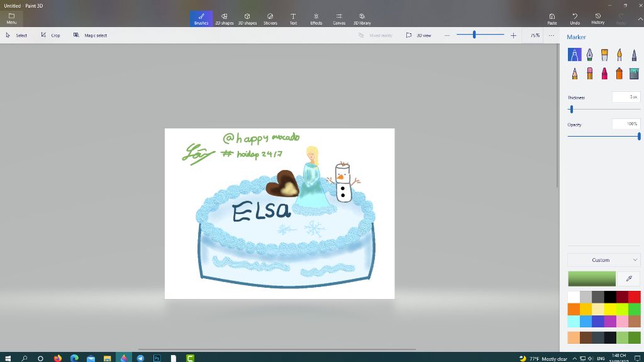644x362 pixels.
Task: Open the Stickers tab
Action: pos(270,18)
